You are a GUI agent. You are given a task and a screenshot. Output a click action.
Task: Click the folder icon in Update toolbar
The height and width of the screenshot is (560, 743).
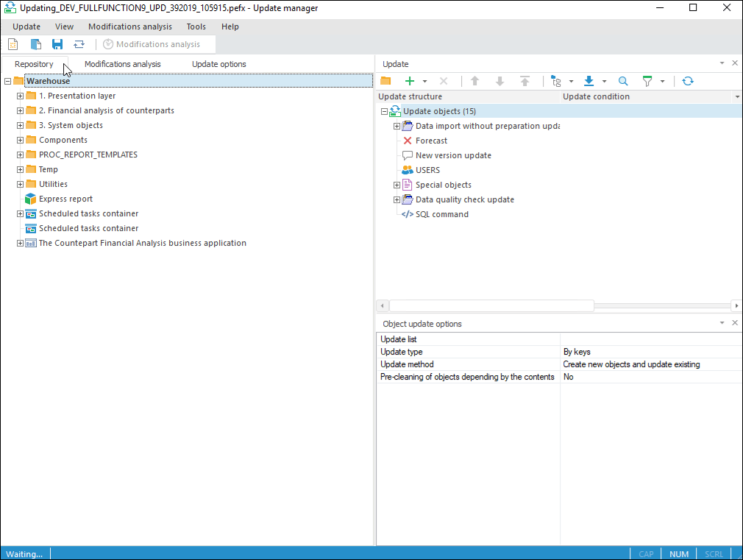coord(385,81)
